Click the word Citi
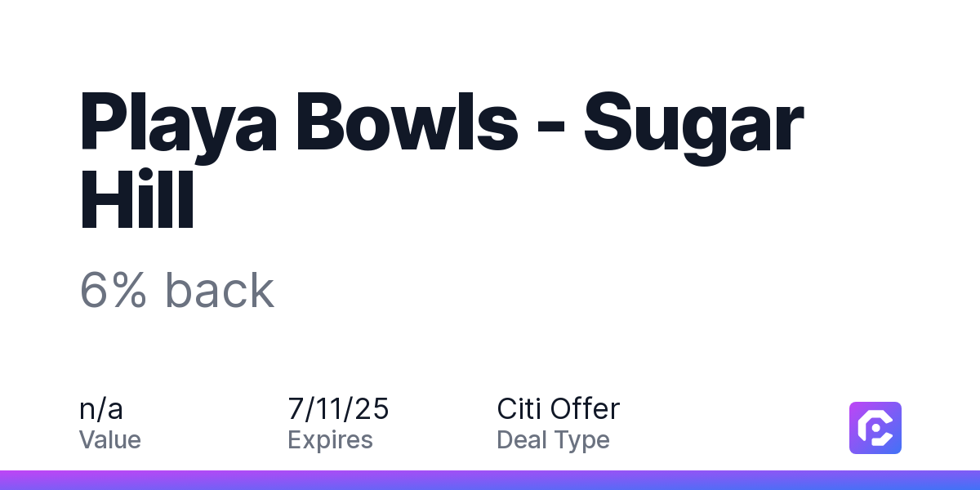The image size is (980, 490). click(519, 408)
